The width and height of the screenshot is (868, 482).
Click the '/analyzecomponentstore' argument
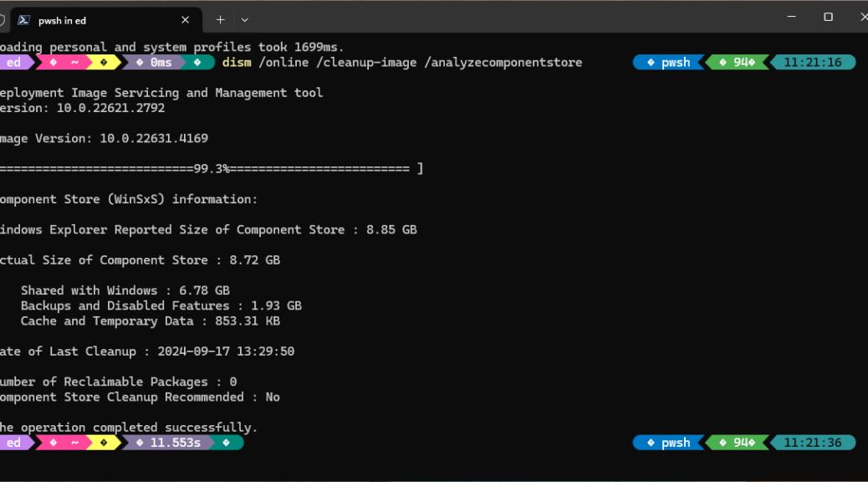[503, 63]
